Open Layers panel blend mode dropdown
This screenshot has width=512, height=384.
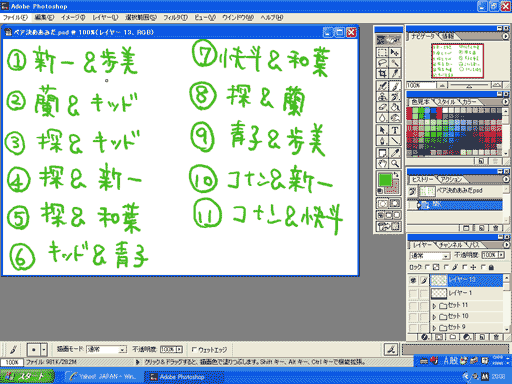point(446,256)
